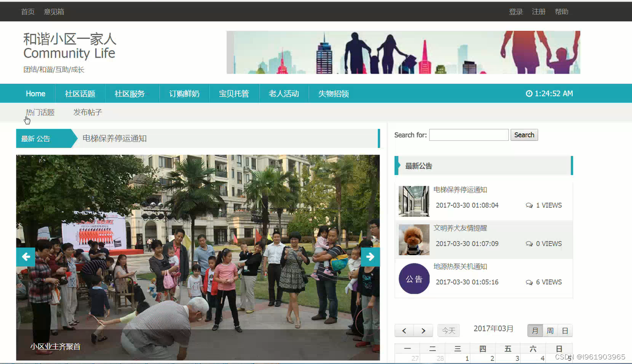Screen dimensions: 632x364
Task: Click 6 VIEWS count text
Action: [x=549, y=282]
